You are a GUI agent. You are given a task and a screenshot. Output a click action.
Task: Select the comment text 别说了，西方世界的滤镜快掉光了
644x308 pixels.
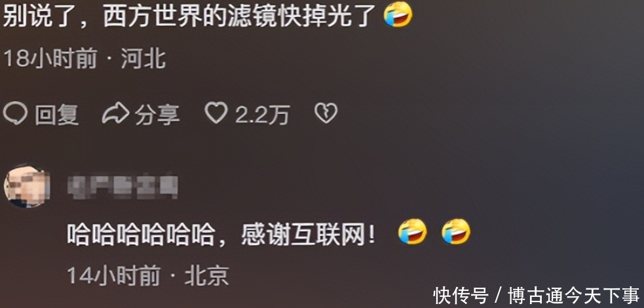[x=191, y=16]
